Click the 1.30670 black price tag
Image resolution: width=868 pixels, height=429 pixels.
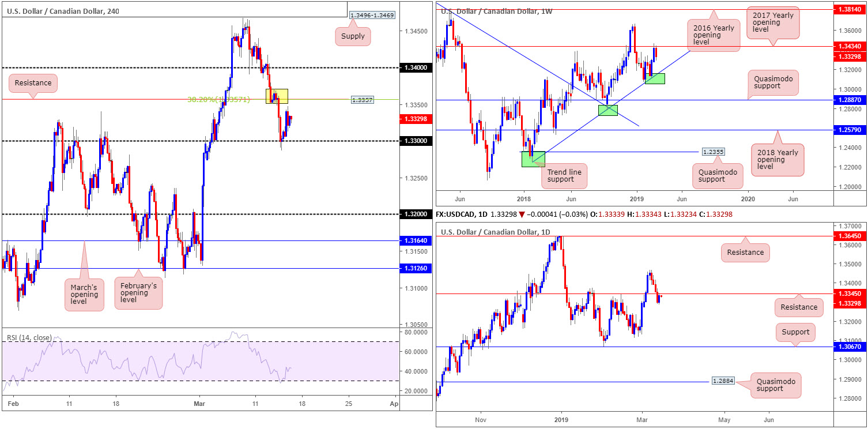coord(851,347)
